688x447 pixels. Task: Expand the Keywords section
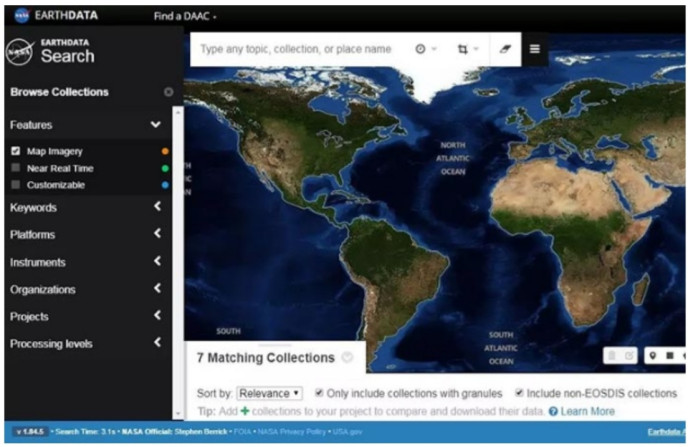point(158,206)
